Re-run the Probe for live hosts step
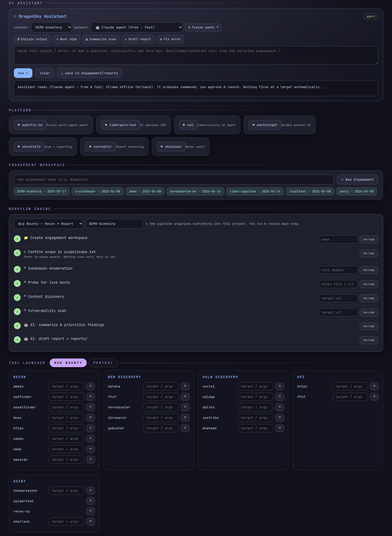392x536 pixels. 369,284
